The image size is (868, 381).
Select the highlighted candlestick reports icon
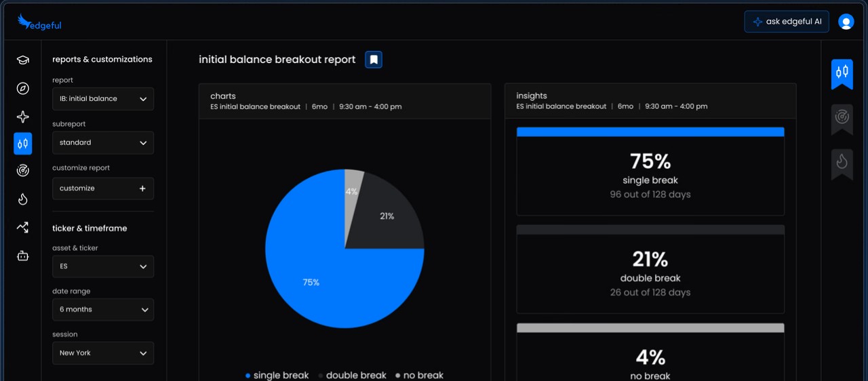[x=22, y=144]
